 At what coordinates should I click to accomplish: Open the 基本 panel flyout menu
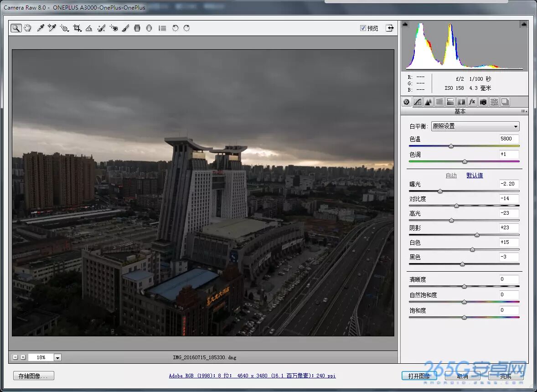click(x=524, y=111)
